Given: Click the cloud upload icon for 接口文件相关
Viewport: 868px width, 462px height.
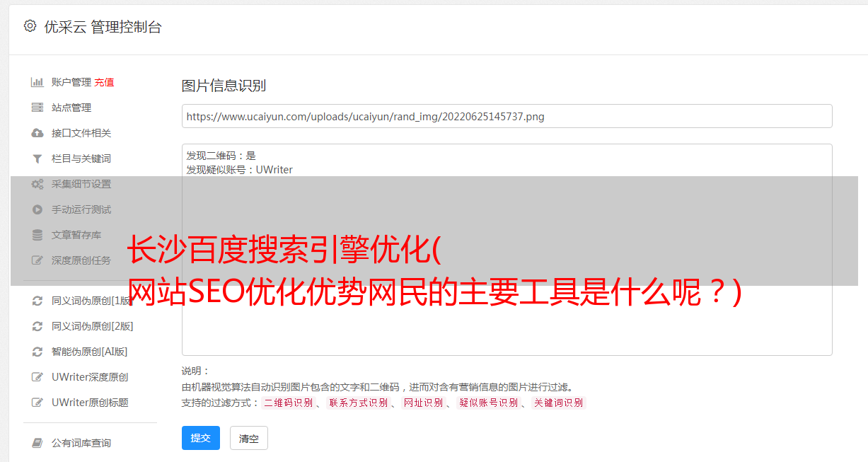Looking at the screenshot, I should coord(37,133).
